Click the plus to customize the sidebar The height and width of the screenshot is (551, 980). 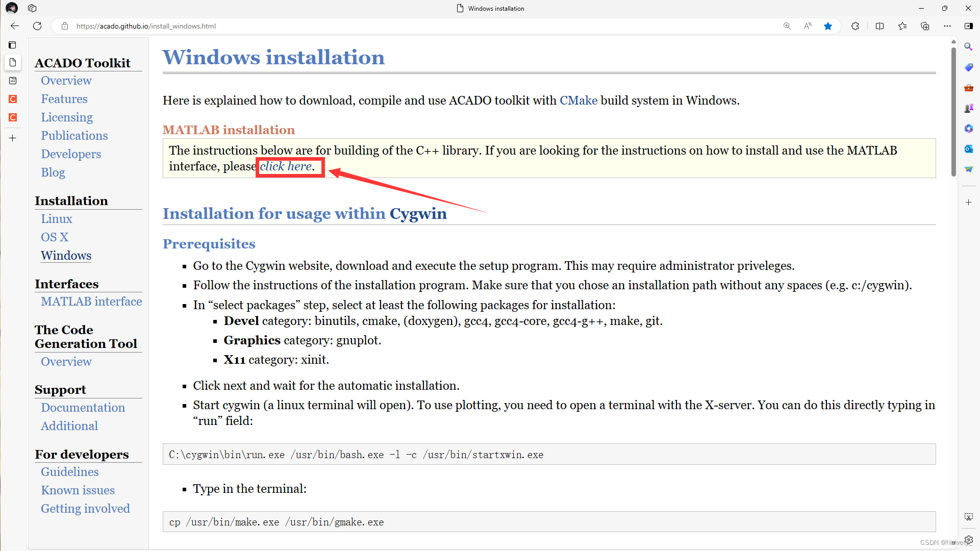point(969,202)
